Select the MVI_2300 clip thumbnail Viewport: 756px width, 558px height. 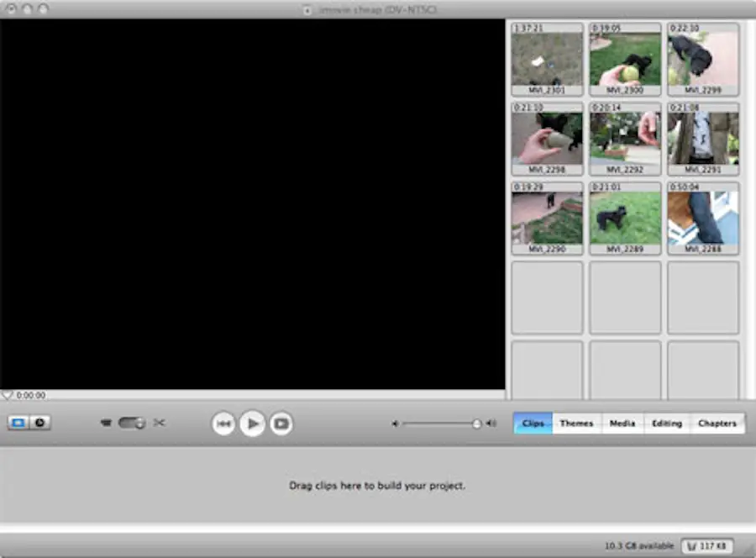coord(625,57)
